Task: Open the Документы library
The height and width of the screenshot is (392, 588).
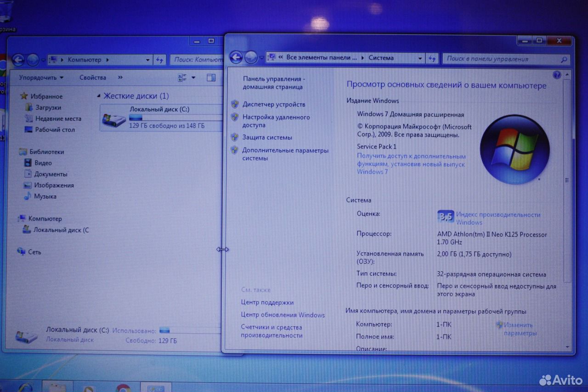Action: [x=51, y=174]
